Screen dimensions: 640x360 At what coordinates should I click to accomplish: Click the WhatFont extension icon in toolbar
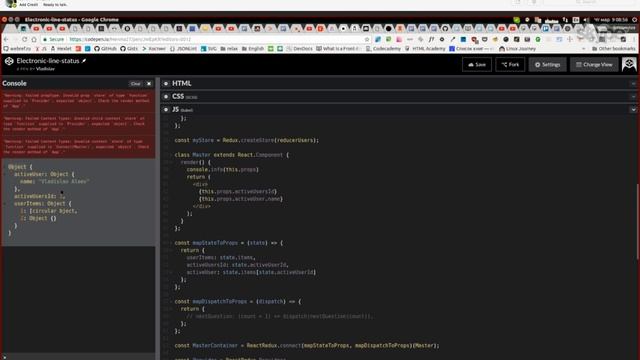(431, 40)
